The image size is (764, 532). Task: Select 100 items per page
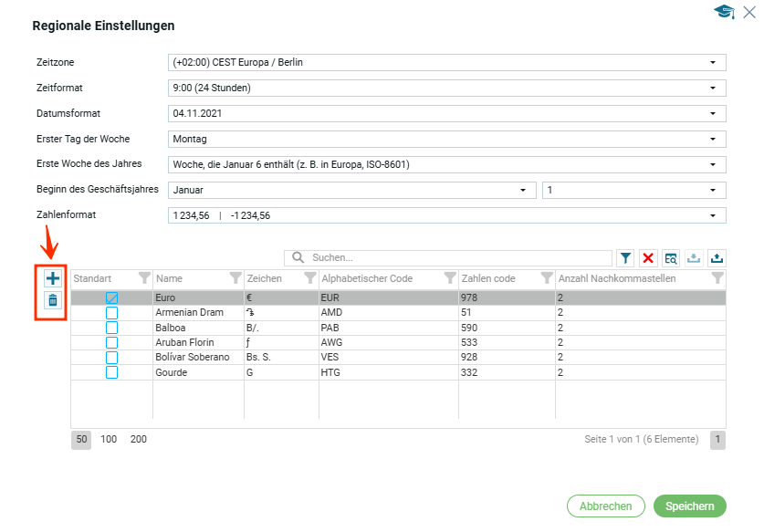click(x=109, y=439)
